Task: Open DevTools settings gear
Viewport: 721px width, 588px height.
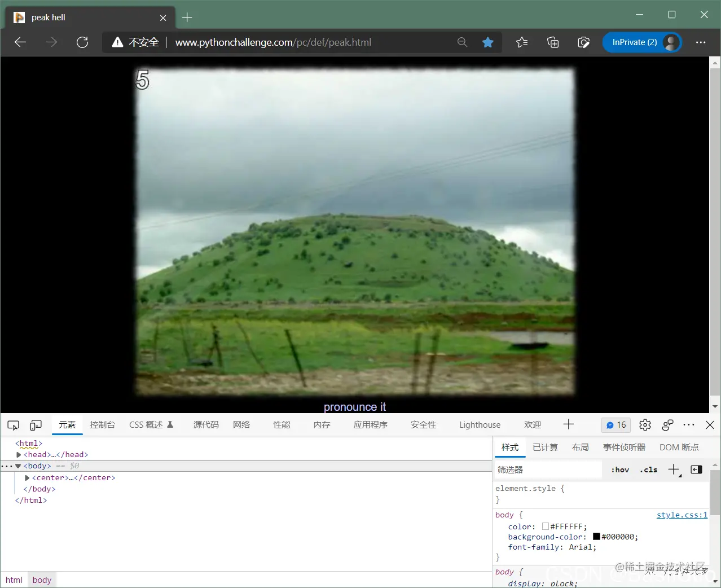Action: (645, 425)
